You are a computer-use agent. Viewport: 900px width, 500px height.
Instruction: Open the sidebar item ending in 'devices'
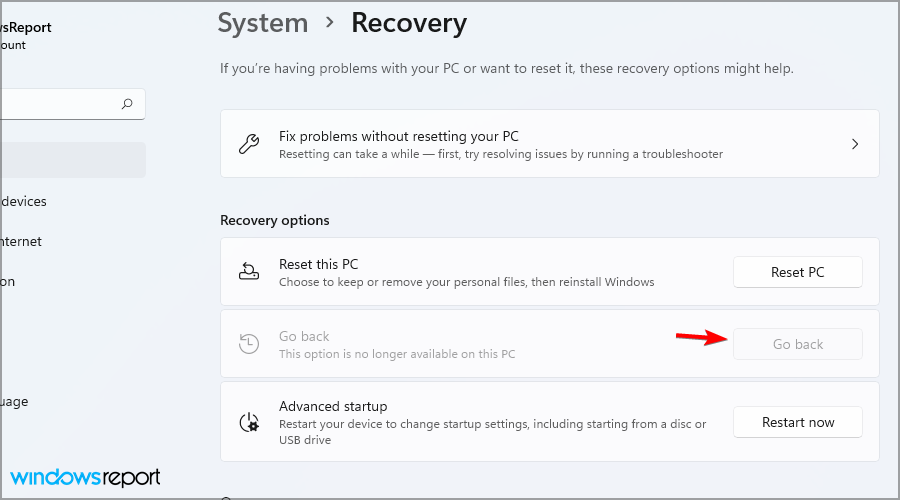click(24, 201)
